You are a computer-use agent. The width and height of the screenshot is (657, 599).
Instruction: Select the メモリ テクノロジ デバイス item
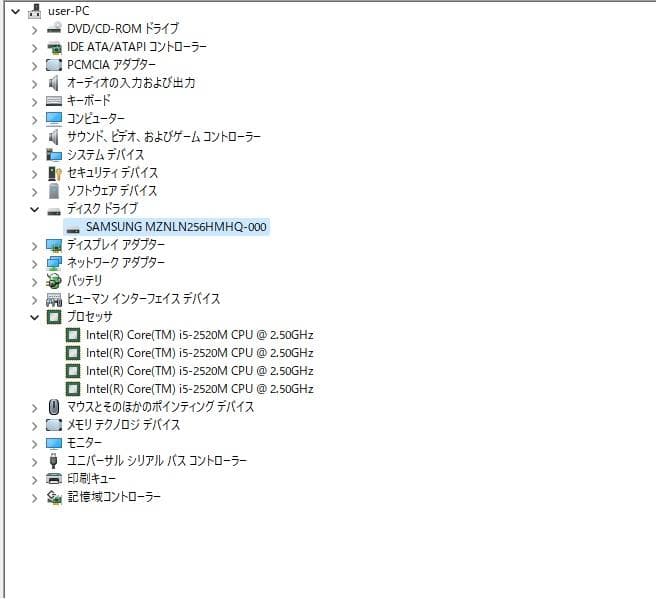pos(123,425)
